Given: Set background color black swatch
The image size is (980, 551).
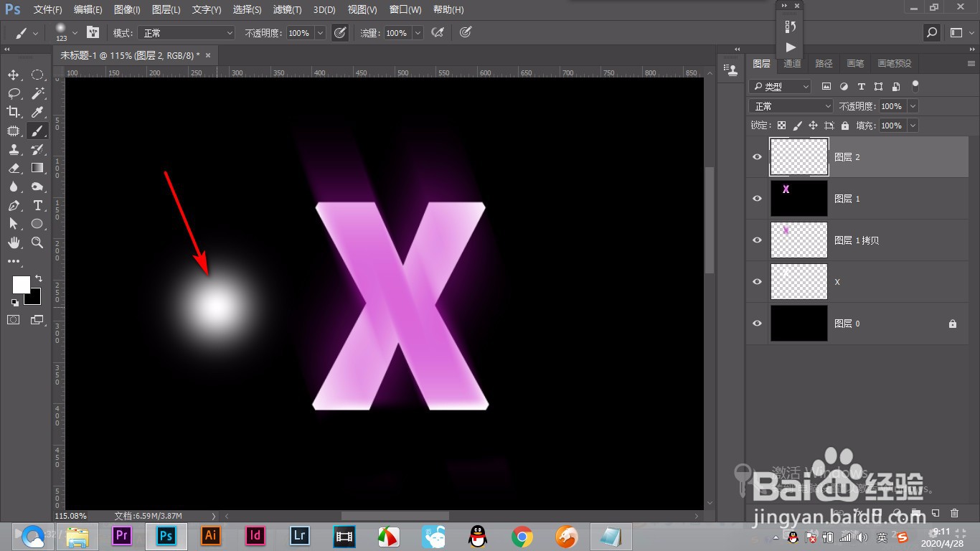Looking at the screenshot, I should [34, 298].
